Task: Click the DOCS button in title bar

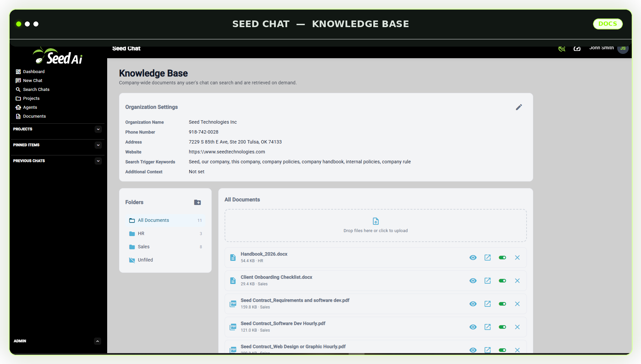Action: [x=608, y=24]
